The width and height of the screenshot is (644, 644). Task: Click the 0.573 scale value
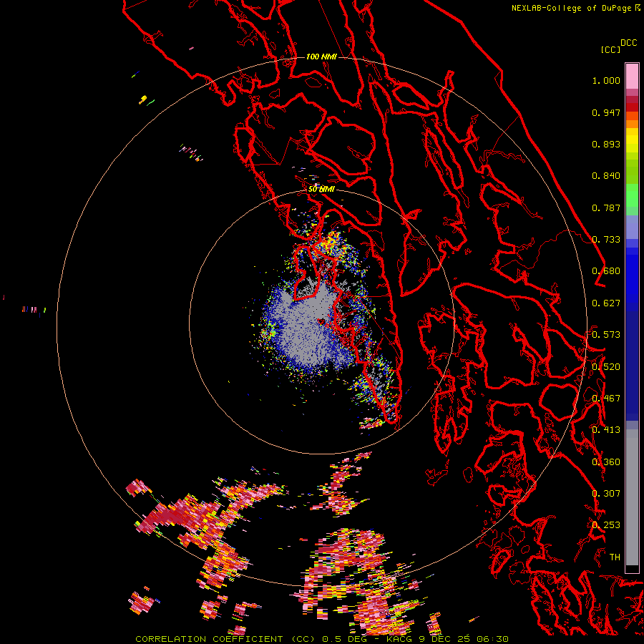[x=606, y=335]
